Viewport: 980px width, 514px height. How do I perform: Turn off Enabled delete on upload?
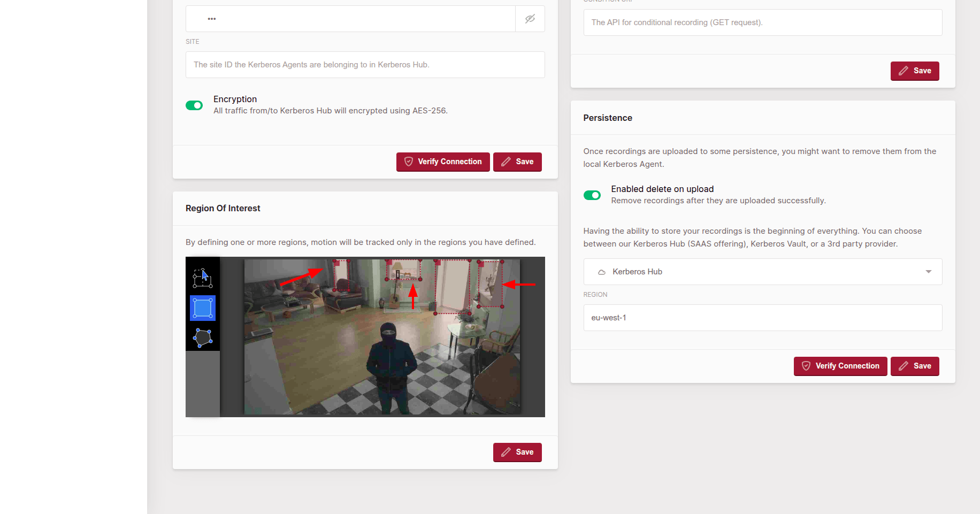592,195
